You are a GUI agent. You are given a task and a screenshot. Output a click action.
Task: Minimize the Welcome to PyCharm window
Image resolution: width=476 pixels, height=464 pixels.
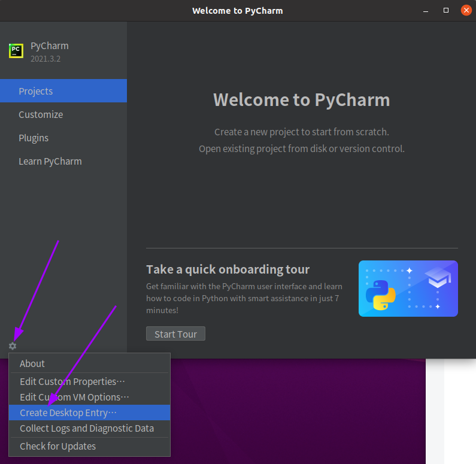pyautogui.click(x=426, y=11)
